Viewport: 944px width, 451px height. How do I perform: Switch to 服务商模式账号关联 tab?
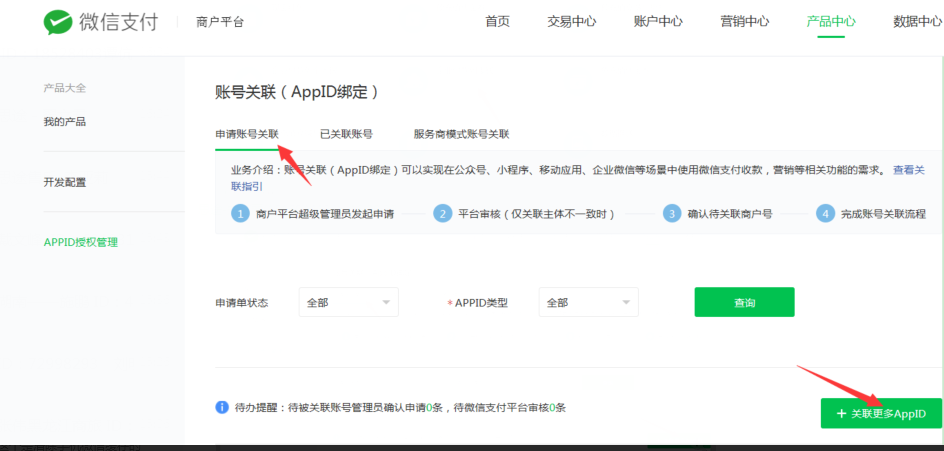pos(461,134)
